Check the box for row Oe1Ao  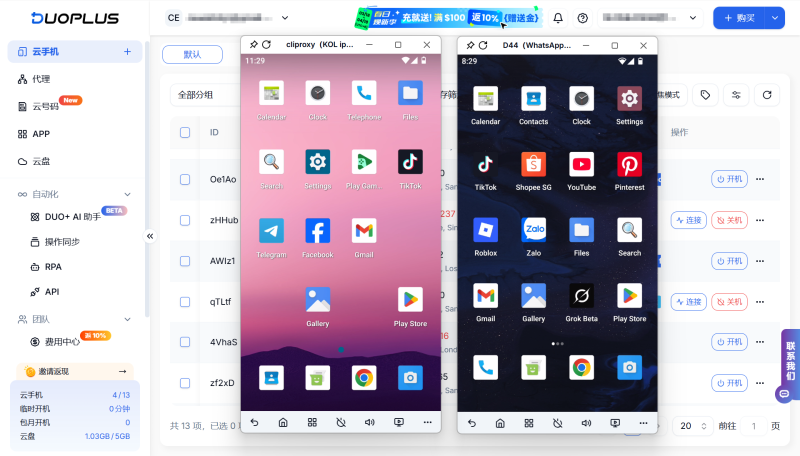[x=185, y=180]
